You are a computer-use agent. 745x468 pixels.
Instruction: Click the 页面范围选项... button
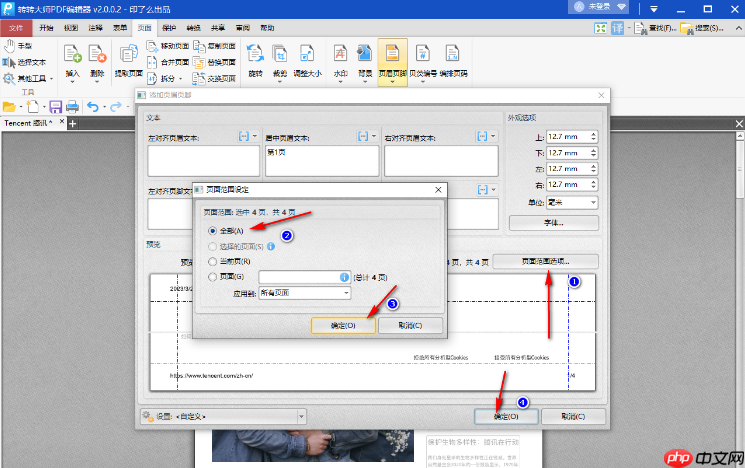click(547, 260)
